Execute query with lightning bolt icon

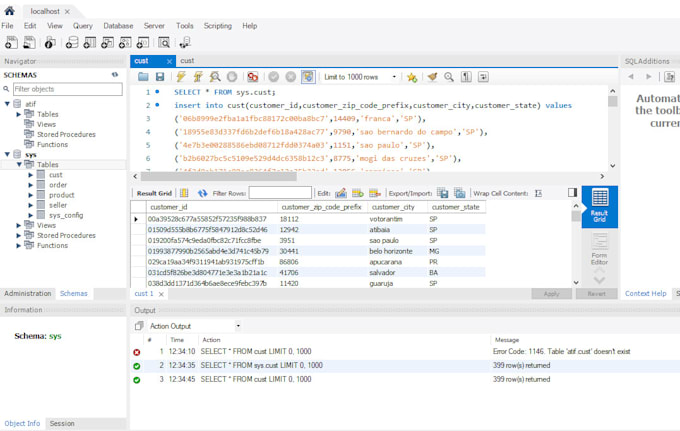[x=181, y=77]
